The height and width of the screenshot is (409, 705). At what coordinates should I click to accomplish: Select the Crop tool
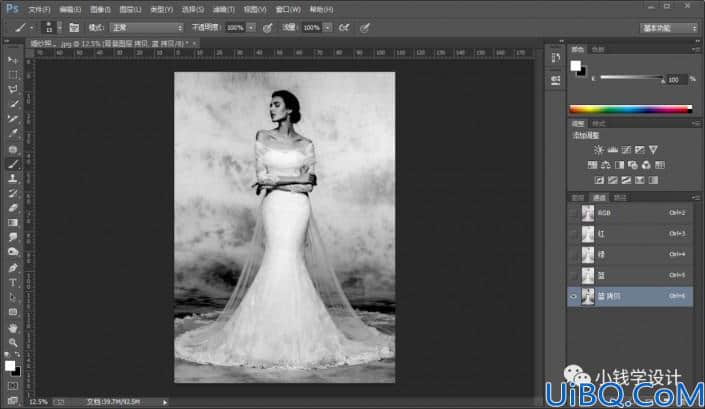(13, 119)
